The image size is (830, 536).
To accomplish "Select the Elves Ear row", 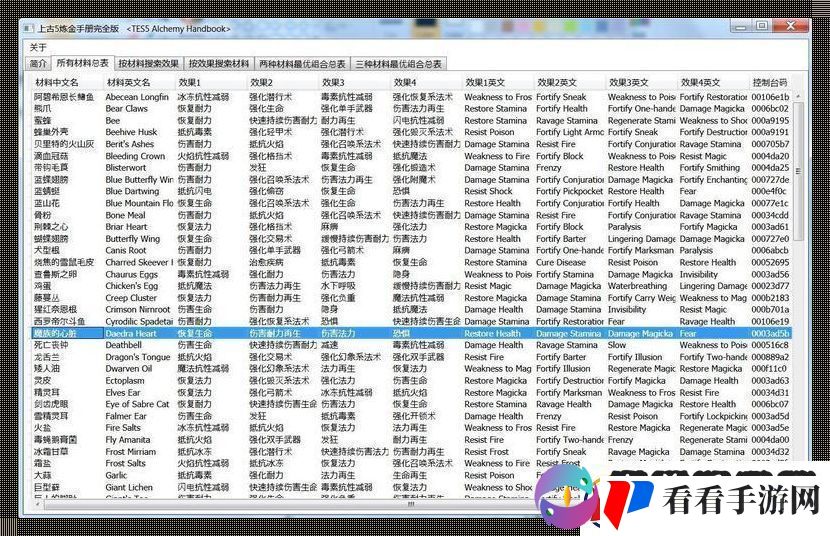I will point(412,393).
